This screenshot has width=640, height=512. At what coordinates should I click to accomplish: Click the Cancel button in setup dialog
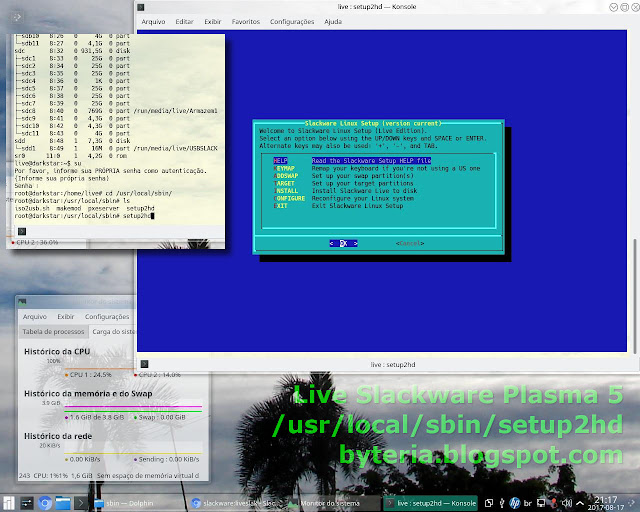(x=410, y=243)
